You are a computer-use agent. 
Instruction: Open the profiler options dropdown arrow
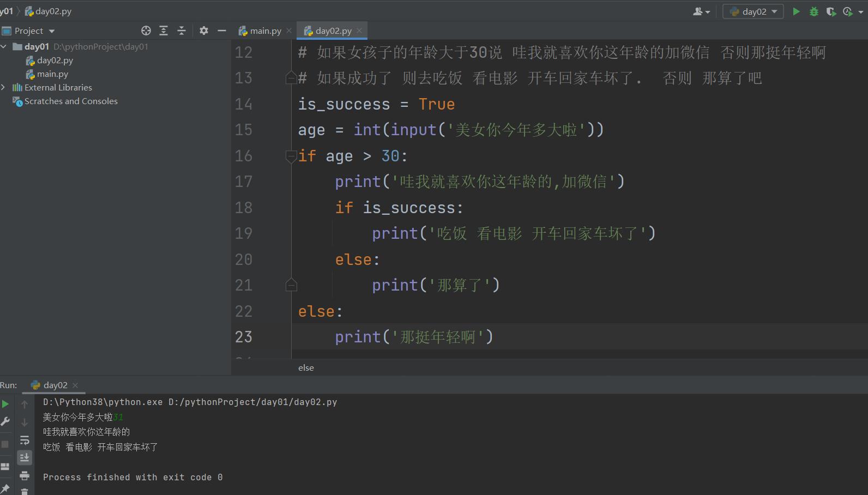click(861, 12)
